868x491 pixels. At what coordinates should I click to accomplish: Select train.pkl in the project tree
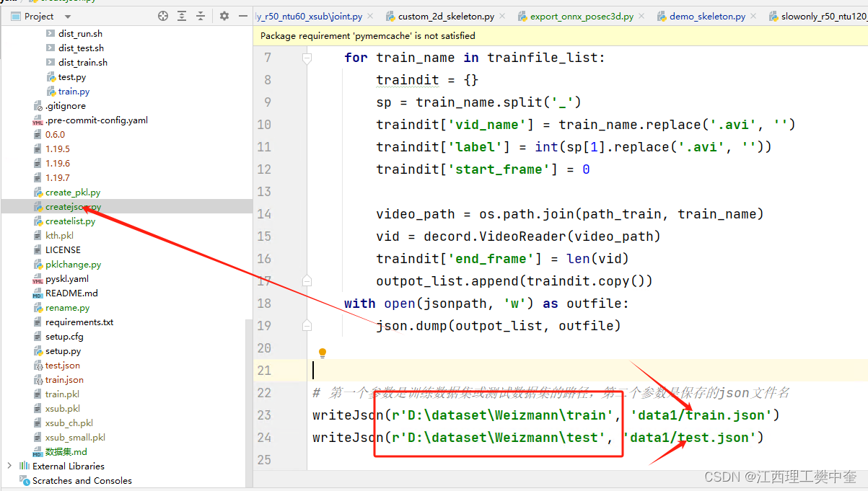[62, 394]
